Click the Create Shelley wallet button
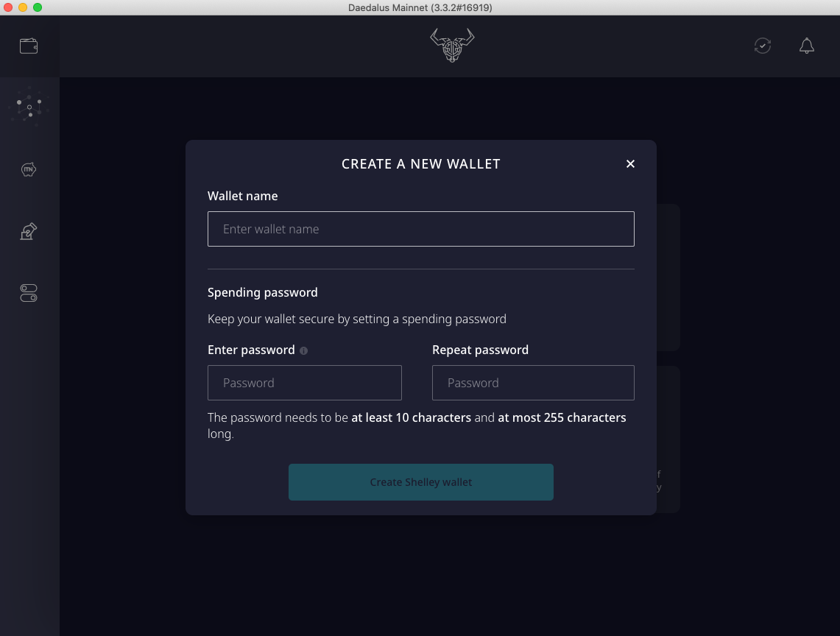The image size is (840, 636). pos(421,482)
